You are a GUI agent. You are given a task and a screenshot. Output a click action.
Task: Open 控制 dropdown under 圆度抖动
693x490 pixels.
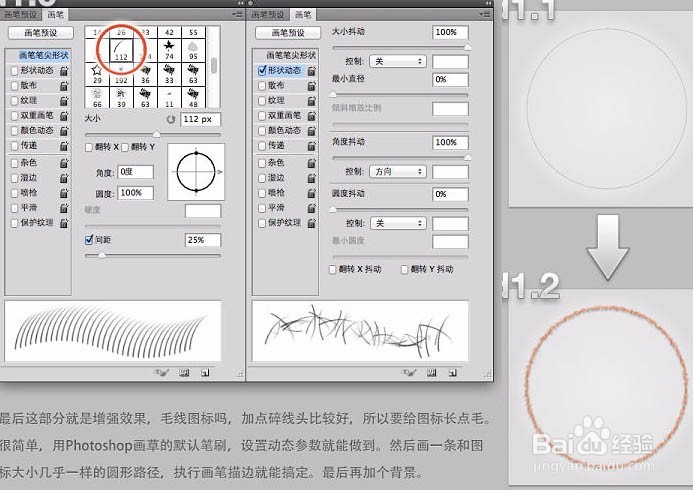(x=398, y=223)
